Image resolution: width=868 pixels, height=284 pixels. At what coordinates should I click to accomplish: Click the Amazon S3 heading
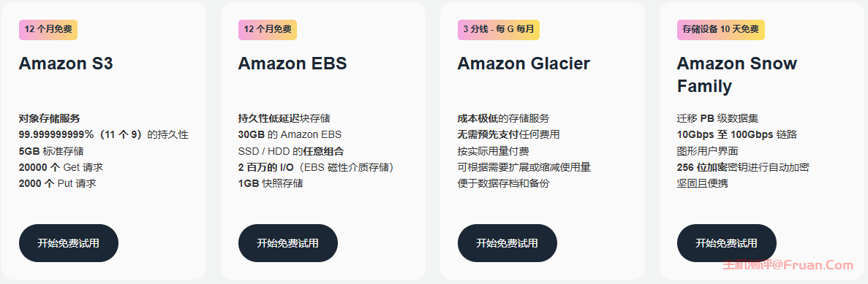(66, 64)
